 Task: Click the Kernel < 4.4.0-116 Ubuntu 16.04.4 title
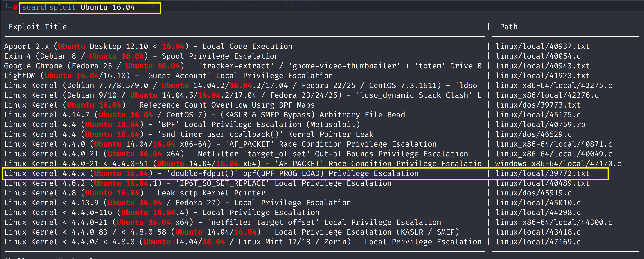click(162, 212)
